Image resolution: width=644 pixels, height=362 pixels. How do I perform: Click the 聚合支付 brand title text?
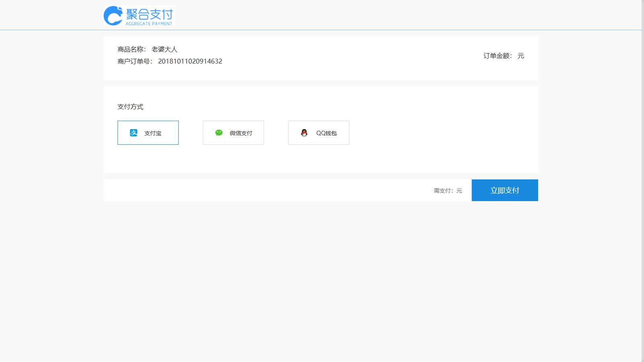click(x=149, y=14)
